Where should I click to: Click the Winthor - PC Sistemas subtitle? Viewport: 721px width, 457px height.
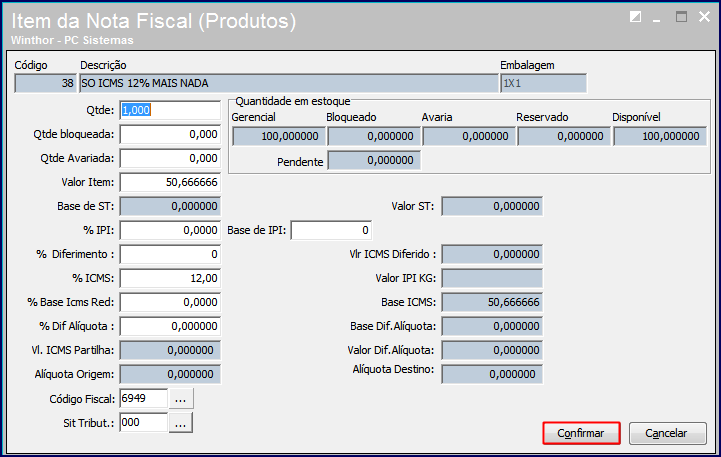click(x=72, y=40)
